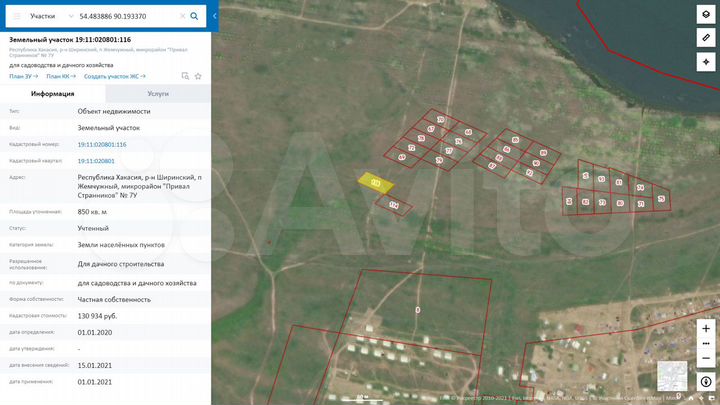Toggle the basemap preview thumbnail
Image resolution: width=720 pixels, height=405 pixels.
click(x=672, y=376)
